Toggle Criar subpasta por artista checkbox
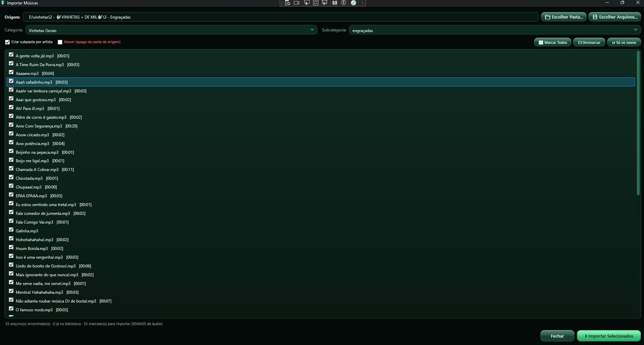 coord(7,42)
